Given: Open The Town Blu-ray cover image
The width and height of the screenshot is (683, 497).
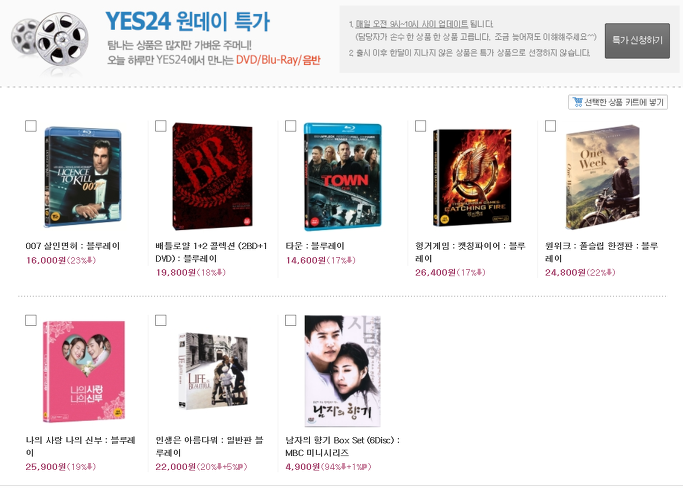Looking at the screenshot, I should [x=342, y=176].
